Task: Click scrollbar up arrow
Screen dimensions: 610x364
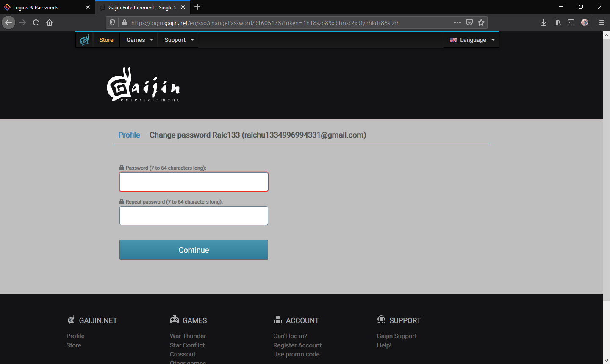Action: [606, 35]
